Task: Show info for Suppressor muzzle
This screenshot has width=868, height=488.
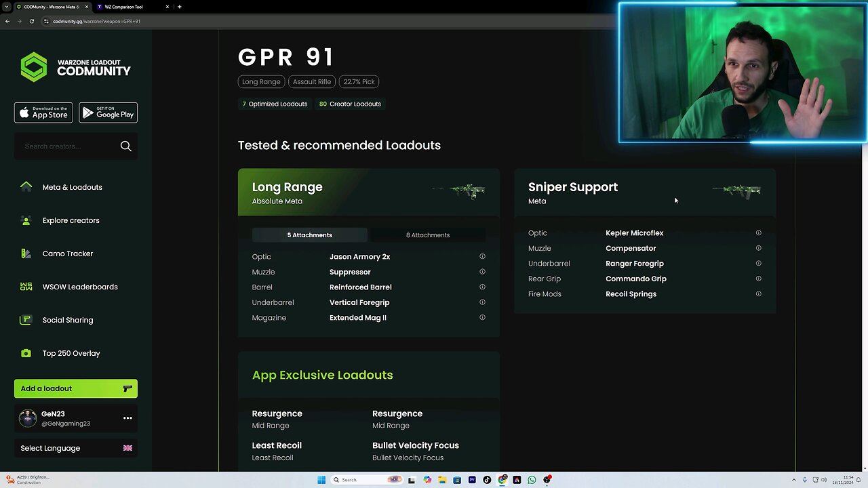Action: click(x=482, y=272)
